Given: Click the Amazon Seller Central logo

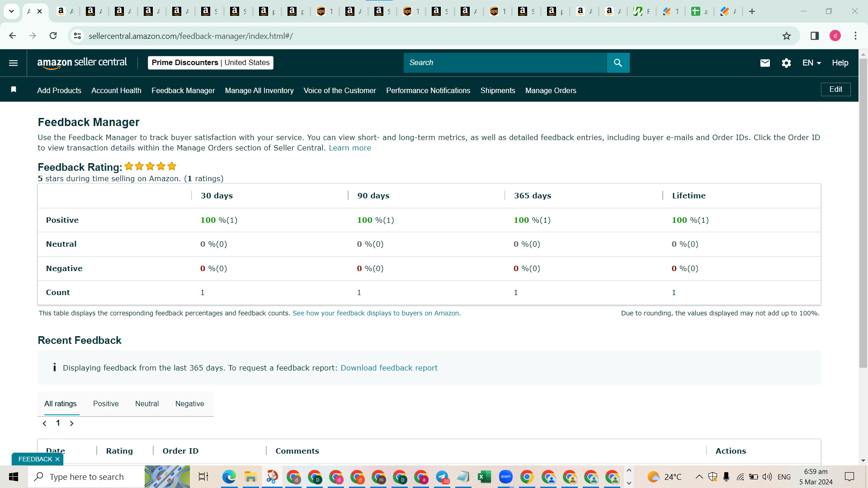Looking at the screenshot, I should (82, 63).
